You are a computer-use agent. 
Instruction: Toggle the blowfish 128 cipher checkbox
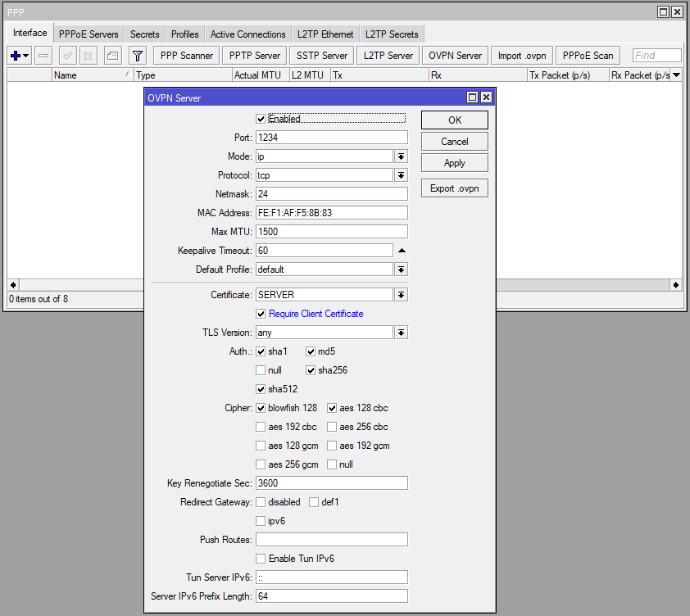click(261, 408)
